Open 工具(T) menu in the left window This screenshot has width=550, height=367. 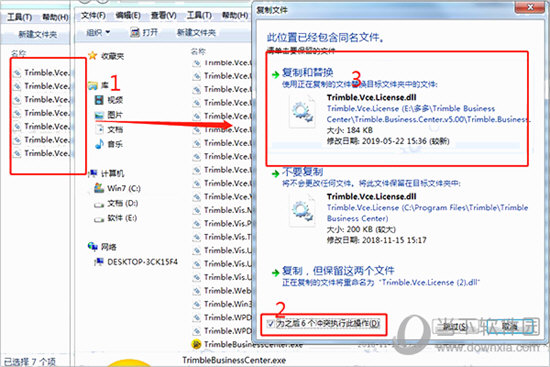click(x=20, y=17)
